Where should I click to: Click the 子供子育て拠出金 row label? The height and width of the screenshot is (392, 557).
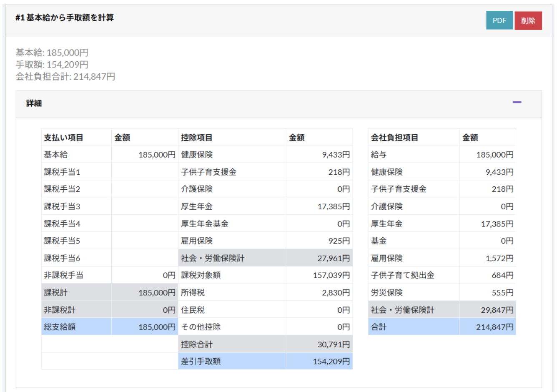coord(402,275)
